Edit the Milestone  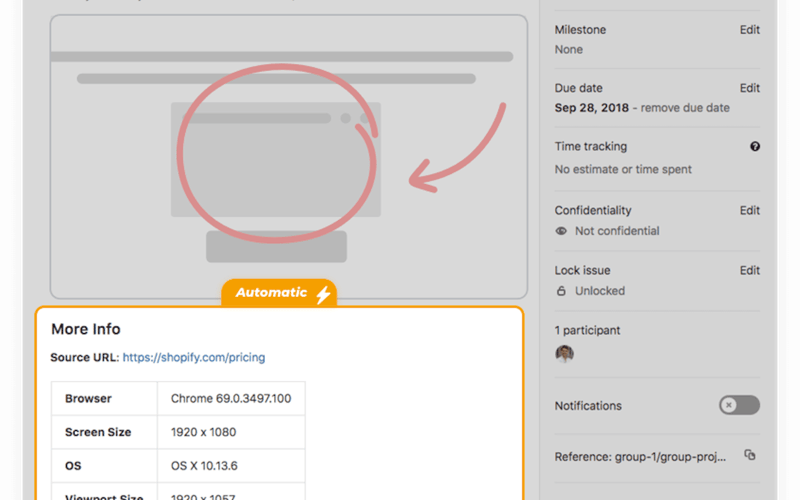pyautogui.click(x=749, y=30)
